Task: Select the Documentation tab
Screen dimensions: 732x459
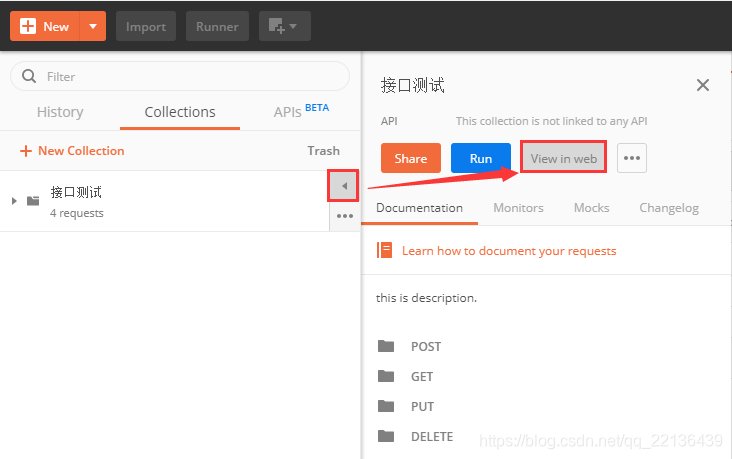Action: click(419, 208)
